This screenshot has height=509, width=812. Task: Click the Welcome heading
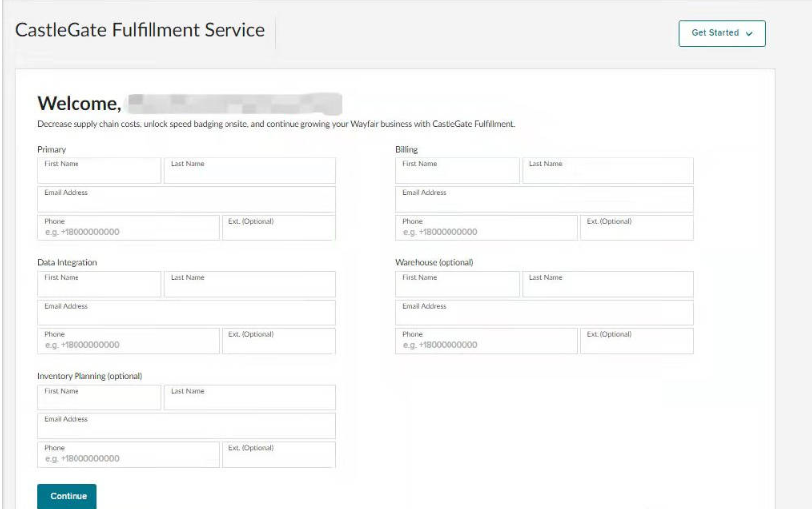click(79, 104)
